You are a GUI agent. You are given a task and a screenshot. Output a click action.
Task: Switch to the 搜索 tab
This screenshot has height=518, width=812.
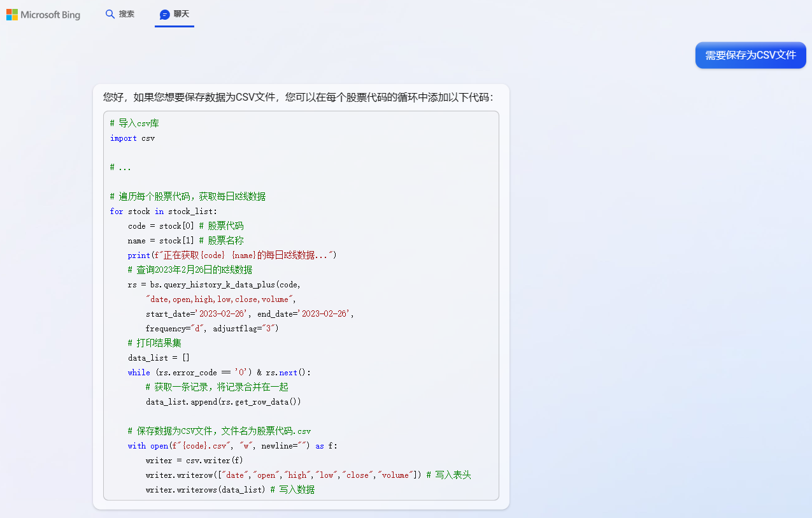pos(120,13)
